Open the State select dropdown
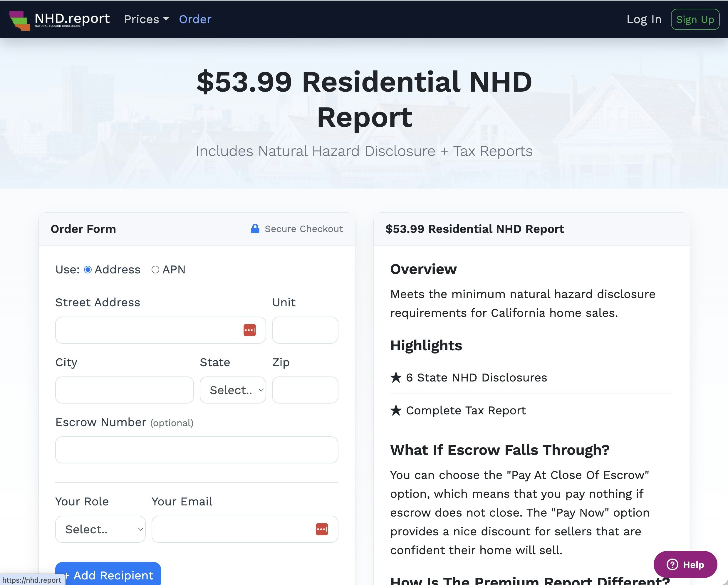Viewport: 728px width, 585px height. pos(233,390)
